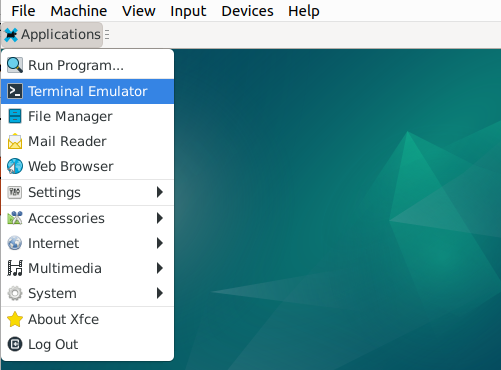
Task: Click the Xfce mouse logo icon
Action: pyautogui.click(x=11, y=35)
